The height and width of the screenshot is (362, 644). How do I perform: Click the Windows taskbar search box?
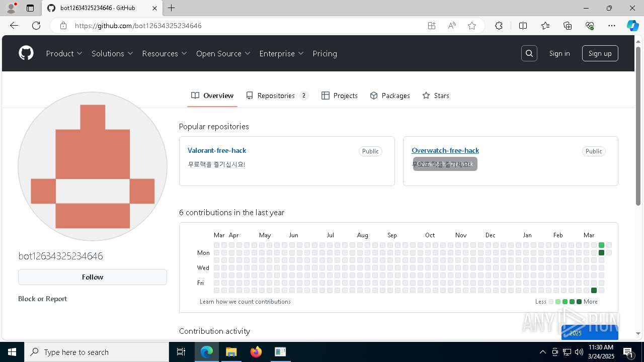[x=97, y=352]
